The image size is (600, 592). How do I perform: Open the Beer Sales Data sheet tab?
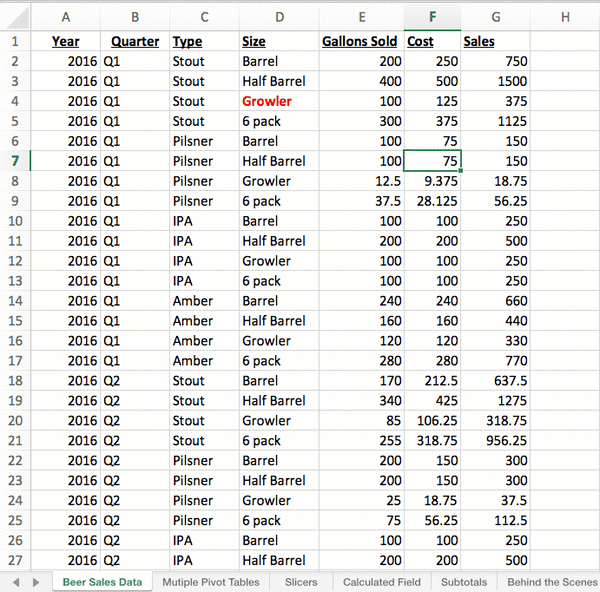[102, 582]
